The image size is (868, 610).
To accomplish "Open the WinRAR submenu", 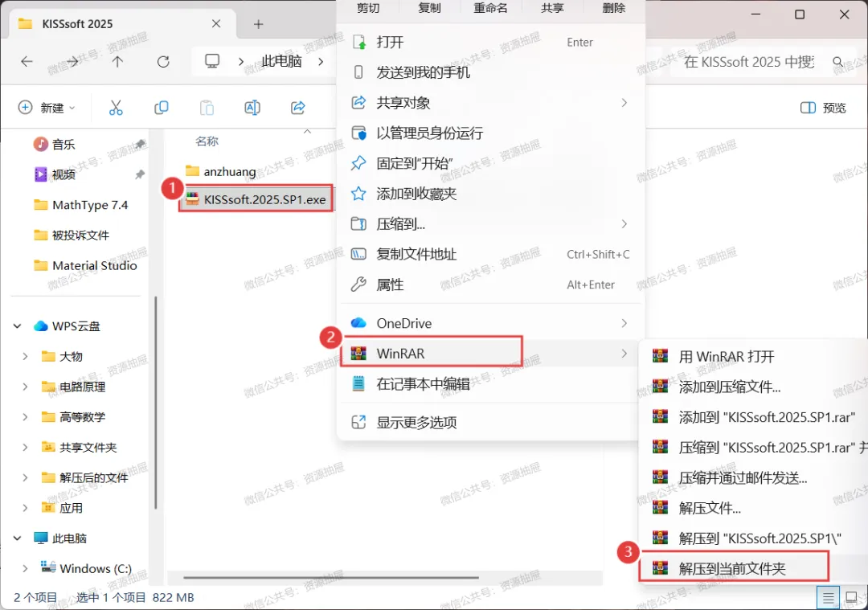I will [x=490, y=353].
